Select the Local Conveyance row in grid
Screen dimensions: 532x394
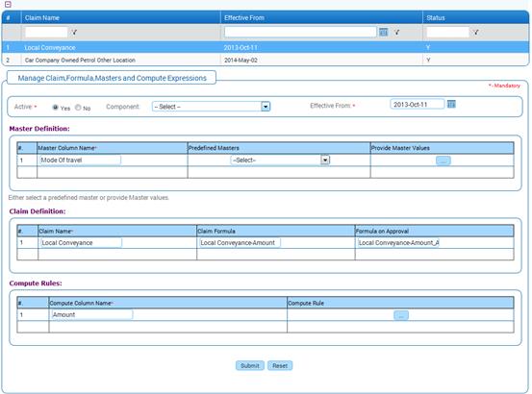coord(266,47)
